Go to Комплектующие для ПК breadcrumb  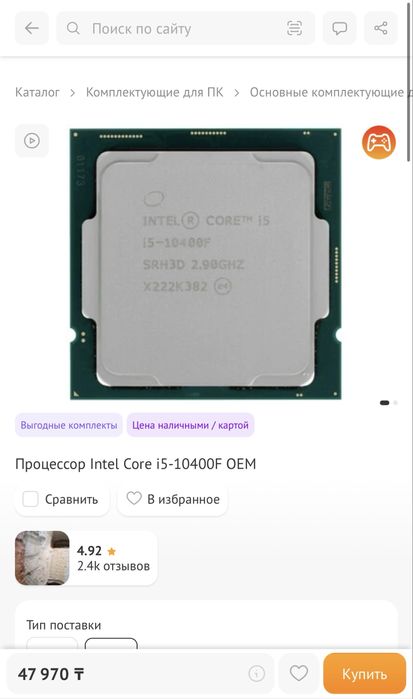click(x=154, y=92)
